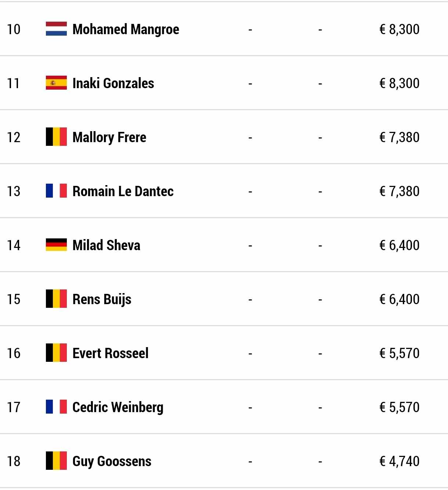Click the Netherlands flag beside Mohamed Mangroe
The width and height of the screenshot is (448, 490).
[x=56, y=29]
